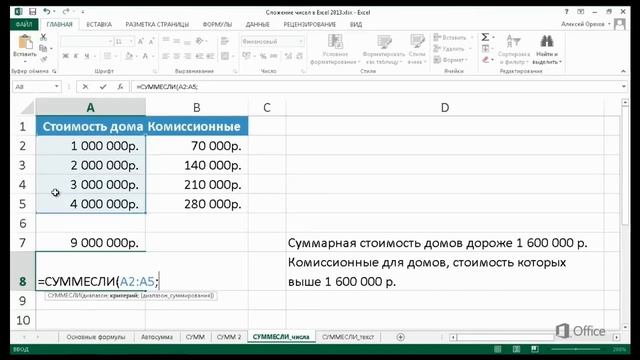640x360 pixels.
Task: Open Excel Help with the question mark
Action: [567, 12]
